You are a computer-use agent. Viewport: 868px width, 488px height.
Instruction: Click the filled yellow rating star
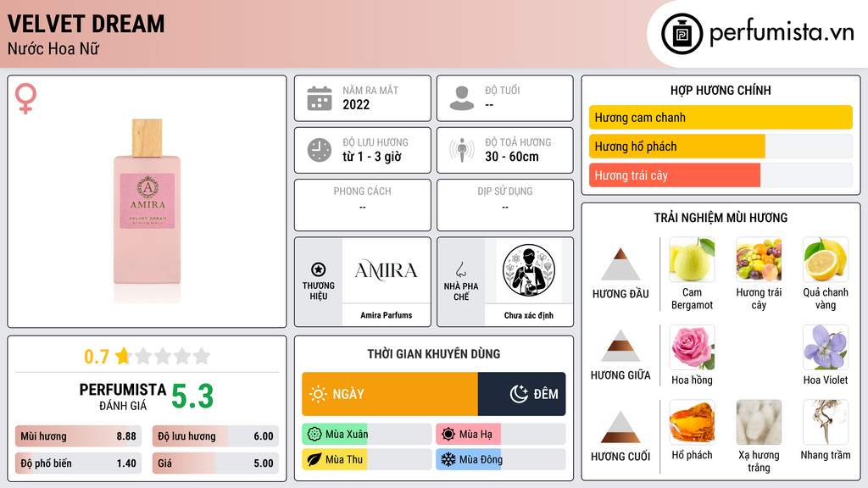click(x=123, y=355)
